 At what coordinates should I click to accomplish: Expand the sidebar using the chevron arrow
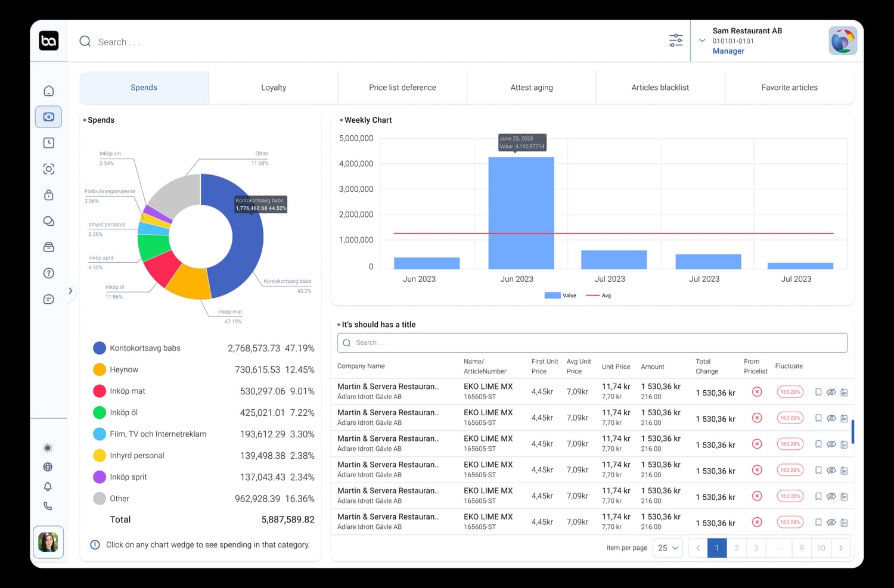coord(70,291)
